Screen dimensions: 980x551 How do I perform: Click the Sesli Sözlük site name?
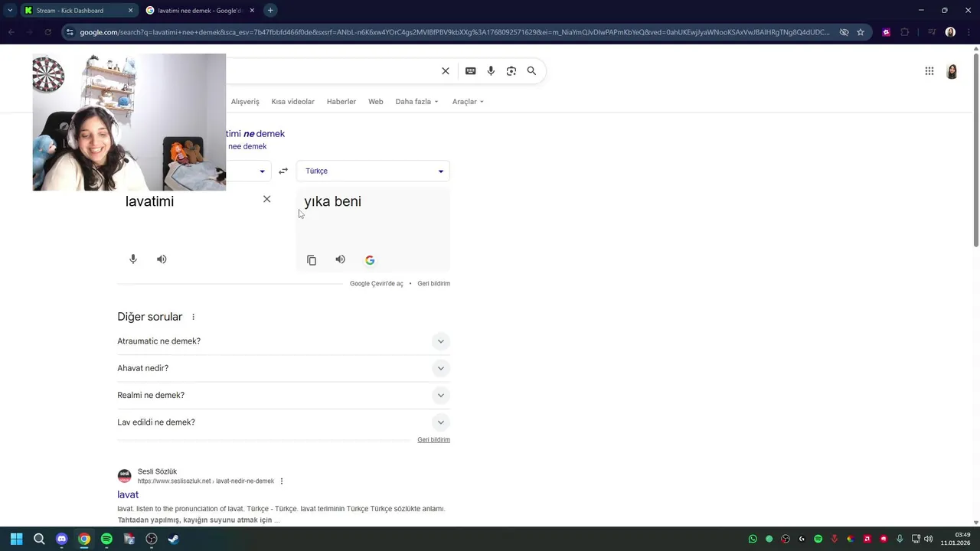click(x=157, y=471)
